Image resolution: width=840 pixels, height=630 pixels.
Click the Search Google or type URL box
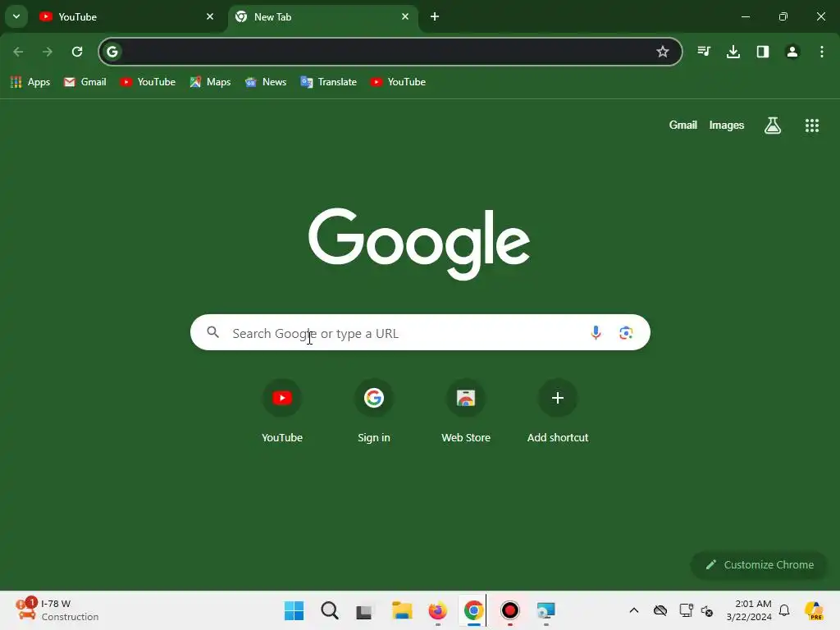tap(420, 333)
